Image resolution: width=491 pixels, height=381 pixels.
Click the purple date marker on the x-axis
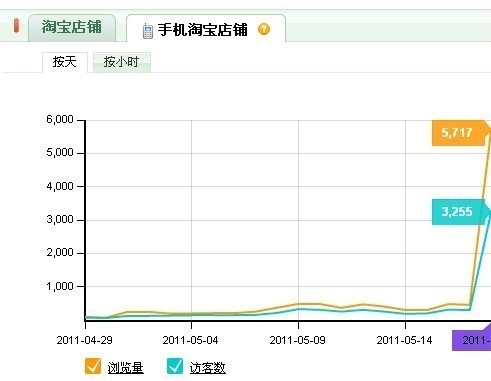pyautogui.click(x=471, y=340)
